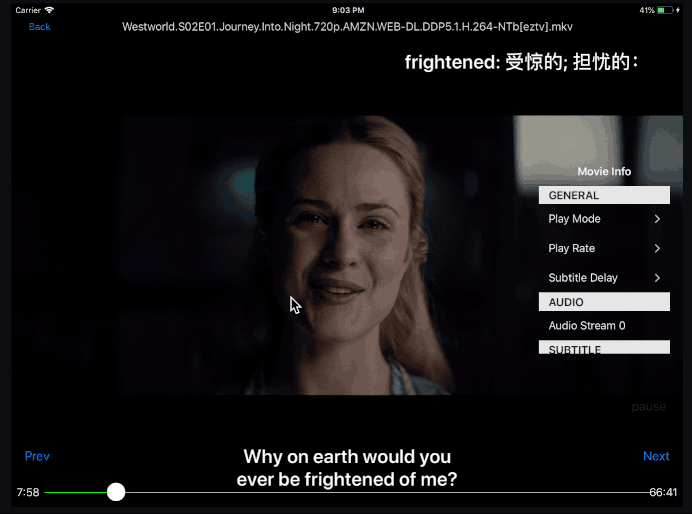Viewport: 692px width, 514px height.
Task: Expand Play Rate chevron arrow
Action: (657, 248)
